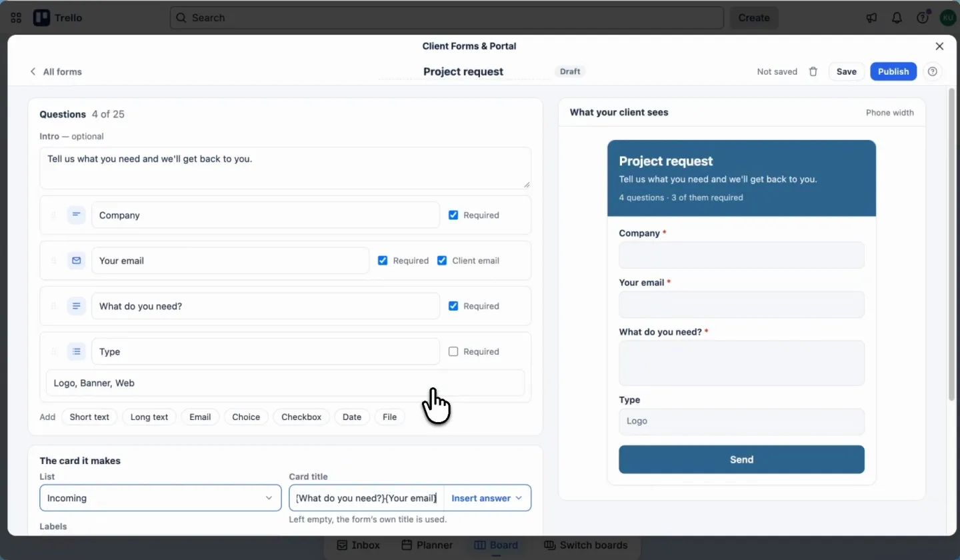Open the List dropdown showing Incoming

(x=161, y=498)
